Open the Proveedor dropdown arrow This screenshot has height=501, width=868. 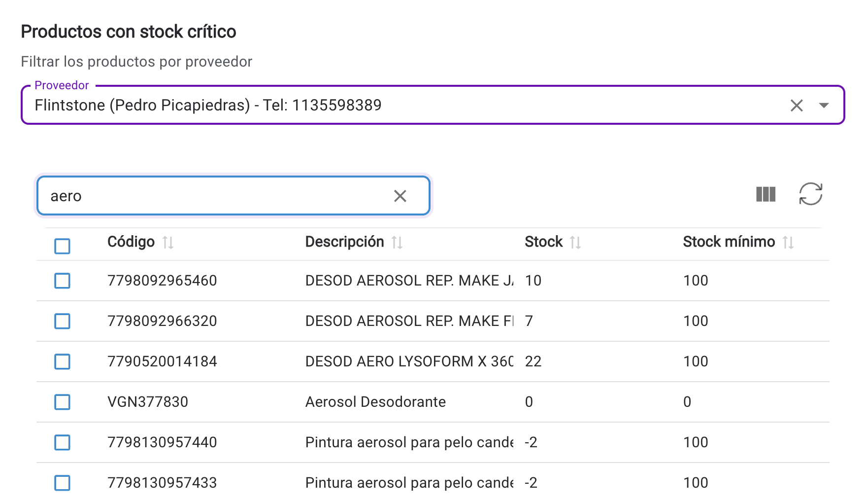[x=824, y=105]
